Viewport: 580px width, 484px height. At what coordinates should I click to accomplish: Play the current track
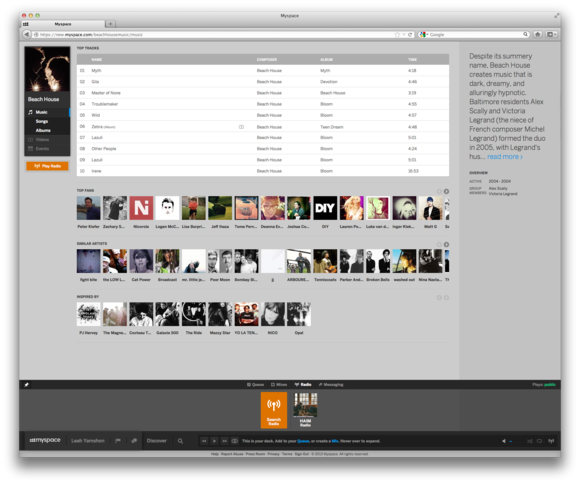(x=214, y=441)
